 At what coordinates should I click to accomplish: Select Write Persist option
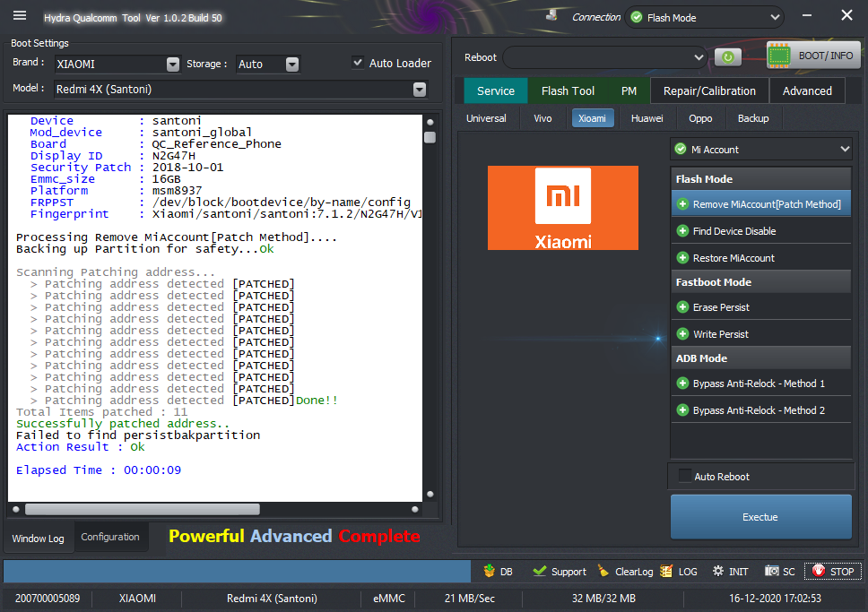tap(761, 333)
